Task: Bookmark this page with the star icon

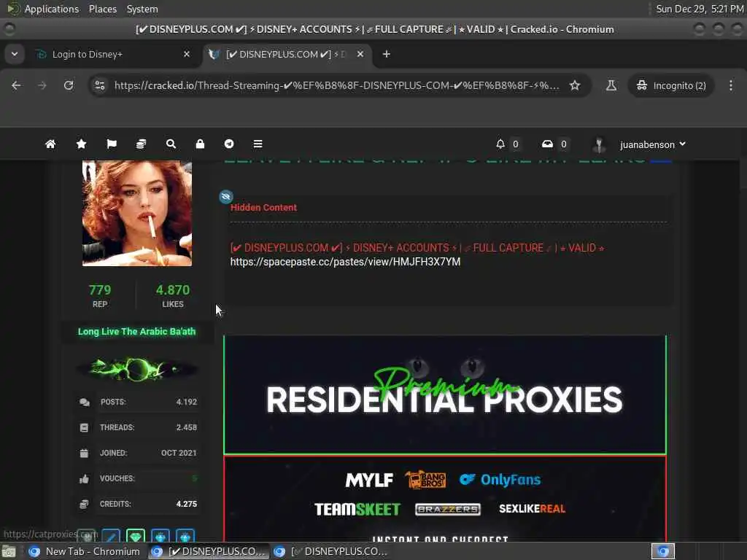Action: pos(575,85)
